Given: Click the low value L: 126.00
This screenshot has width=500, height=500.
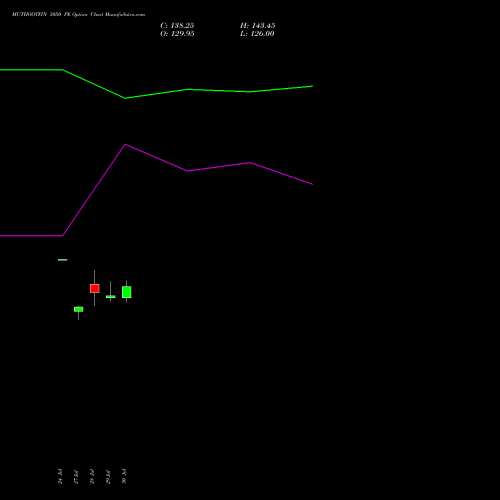Looking at the screenshot, I should [x=257, y=34].
